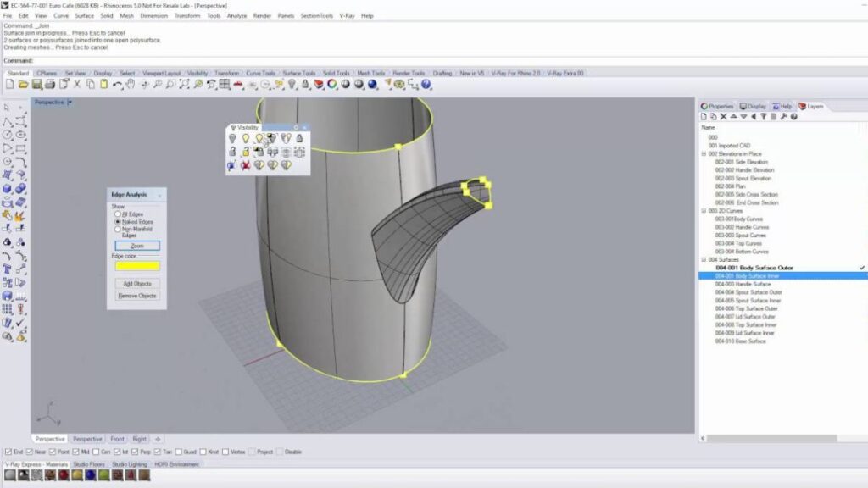
Task: Click the layer filter funnel icon
Action: point(761,116)
